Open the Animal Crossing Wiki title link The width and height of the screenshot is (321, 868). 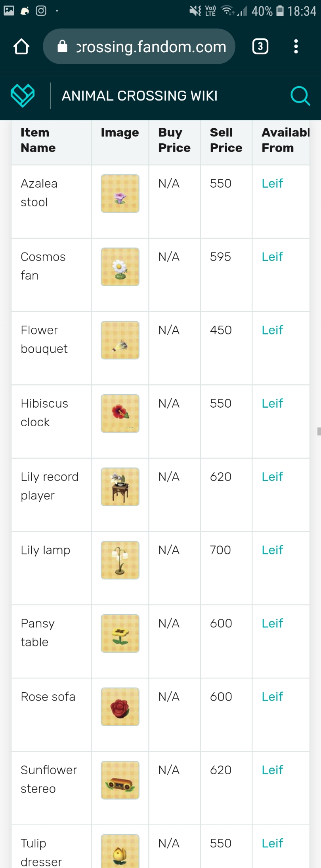tap(139, 96)
